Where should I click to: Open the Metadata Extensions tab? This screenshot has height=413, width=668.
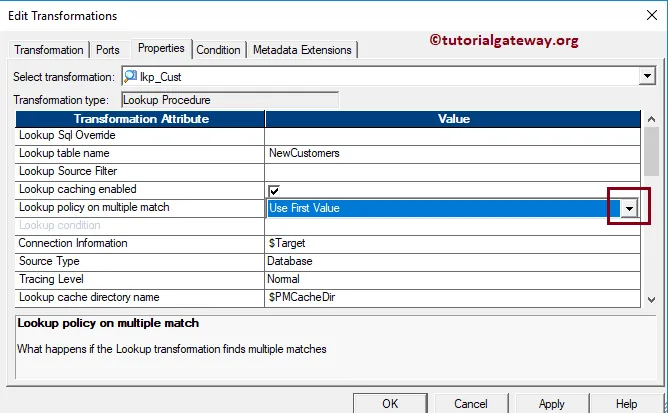302,50
